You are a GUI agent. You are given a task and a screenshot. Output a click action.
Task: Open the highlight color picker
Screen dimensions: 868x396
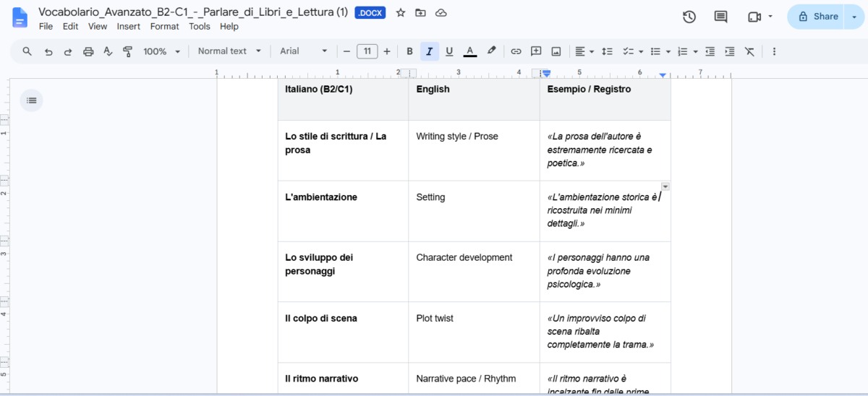(x=491, y=51)
